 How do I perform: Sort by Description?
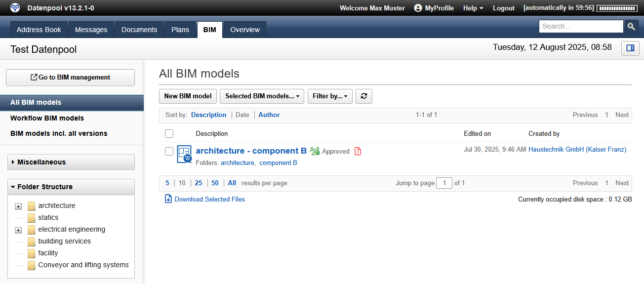[x=208, y=115]
